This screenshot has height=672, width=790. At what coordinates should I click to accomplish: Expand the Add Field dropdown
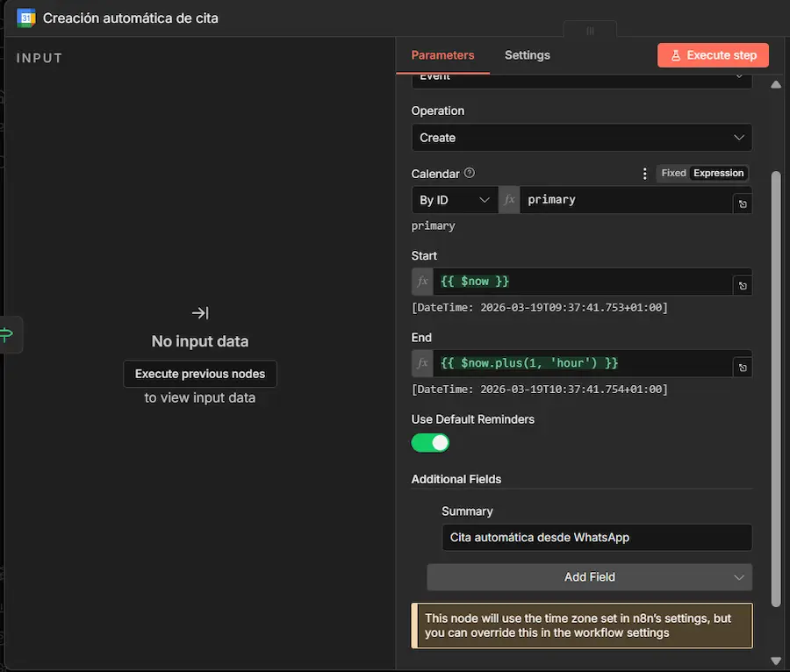click(x=589, y=577)
